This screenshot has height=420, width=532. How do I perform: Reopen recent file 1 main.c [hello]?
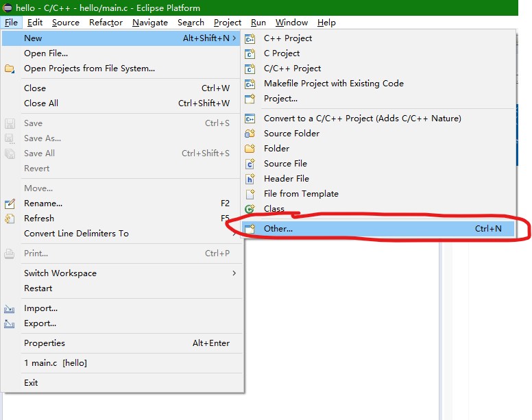tap(122, 363)
